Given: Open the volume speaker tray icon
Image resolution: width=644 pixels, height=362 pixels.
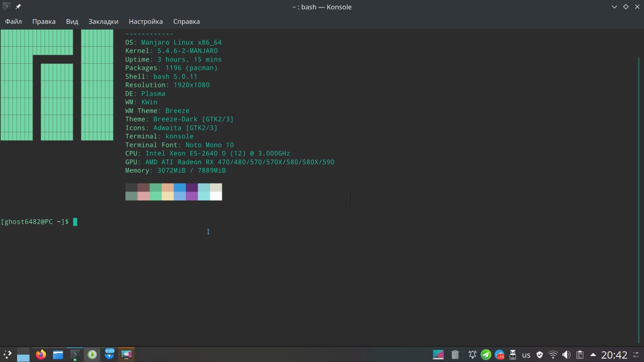Looking at the screenshot, I should pyautogui.click(x=567, y=354).
